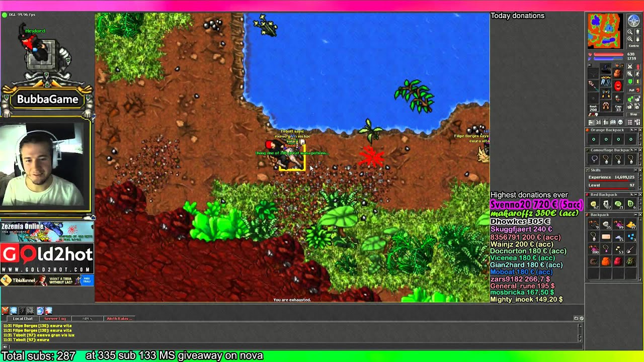Click the minimap floor up arrow
Screen dimensions: 644x362
(637, 32)
